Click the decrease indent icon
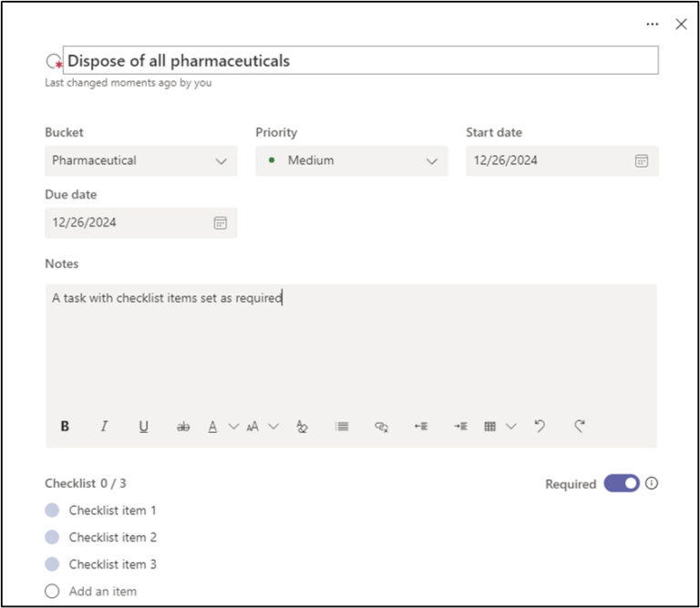The height and width of the screenshot is (608, 700). (420, 426)
